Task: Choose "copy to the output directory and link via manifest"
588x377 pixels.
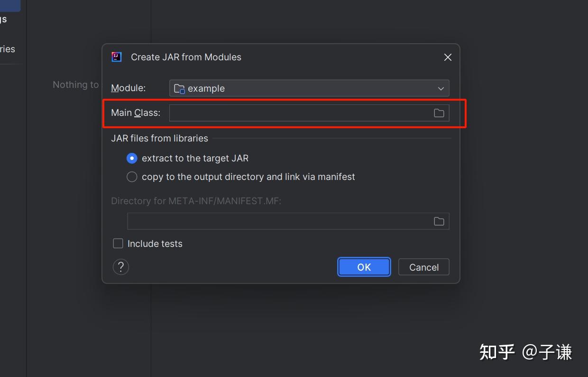Action: coord(132,177)
